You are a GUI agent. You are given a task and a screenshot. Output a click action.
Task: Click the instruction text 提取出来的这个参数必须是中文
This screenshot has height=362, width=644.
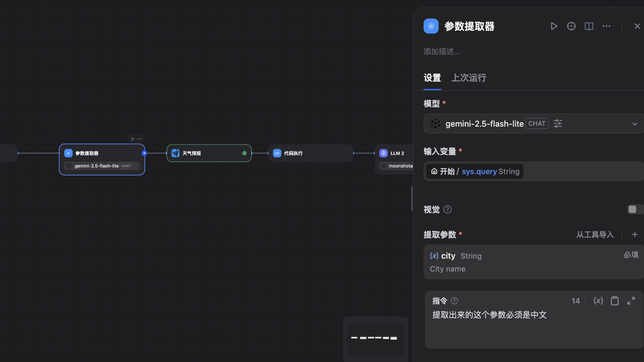490,315
